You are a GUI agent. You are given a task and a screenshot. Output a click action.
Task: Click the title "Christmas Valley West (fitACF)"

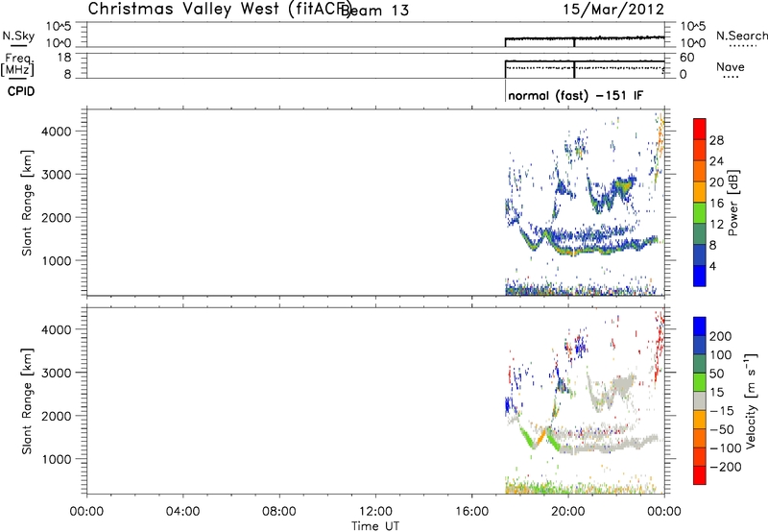coord(220,10)
